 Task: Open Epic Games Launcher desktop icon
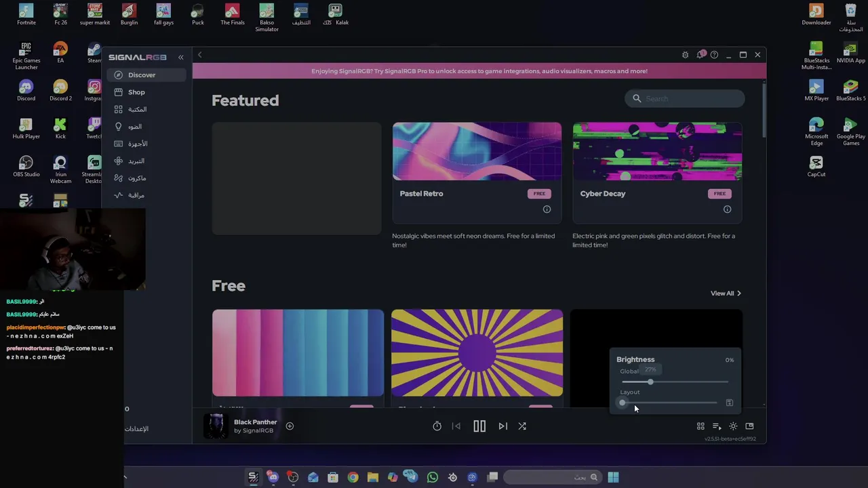point(26,56)
